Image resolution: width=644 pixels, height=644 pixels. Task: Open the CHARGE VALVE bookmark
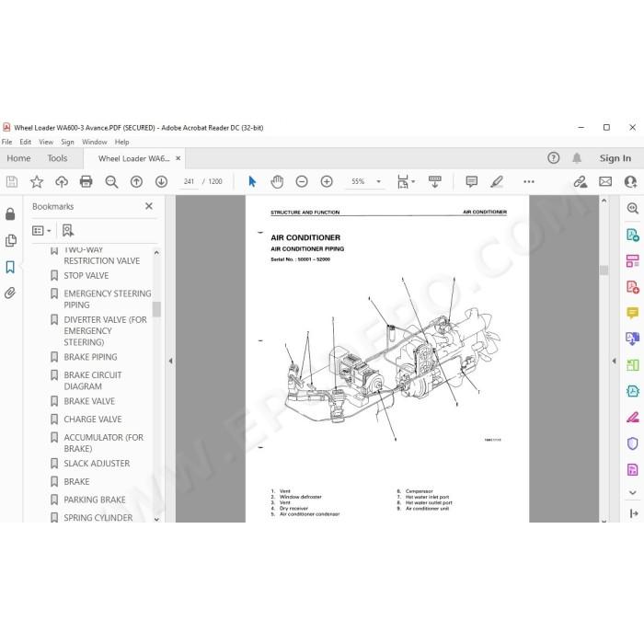(93, 420)
